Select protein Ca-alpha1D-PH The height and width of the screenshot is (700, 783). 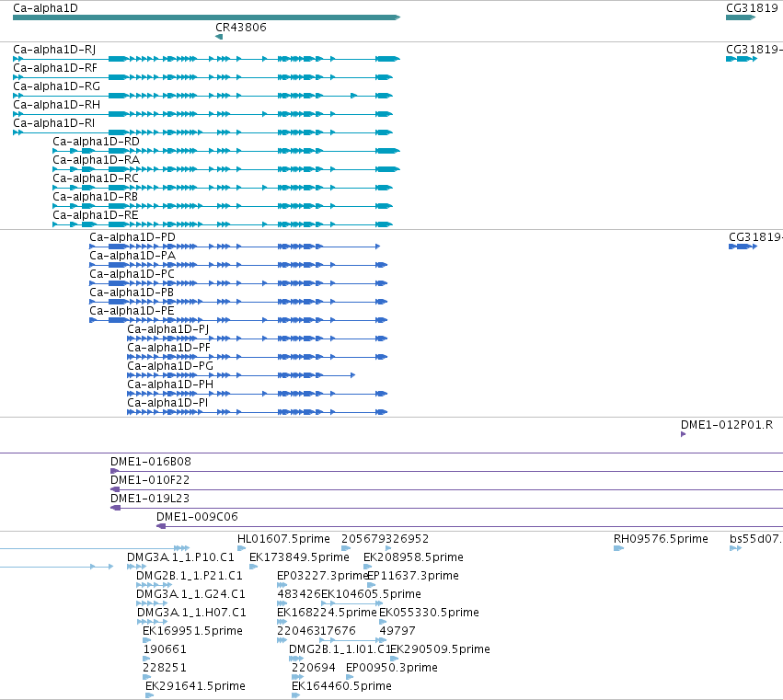(258, 394)
